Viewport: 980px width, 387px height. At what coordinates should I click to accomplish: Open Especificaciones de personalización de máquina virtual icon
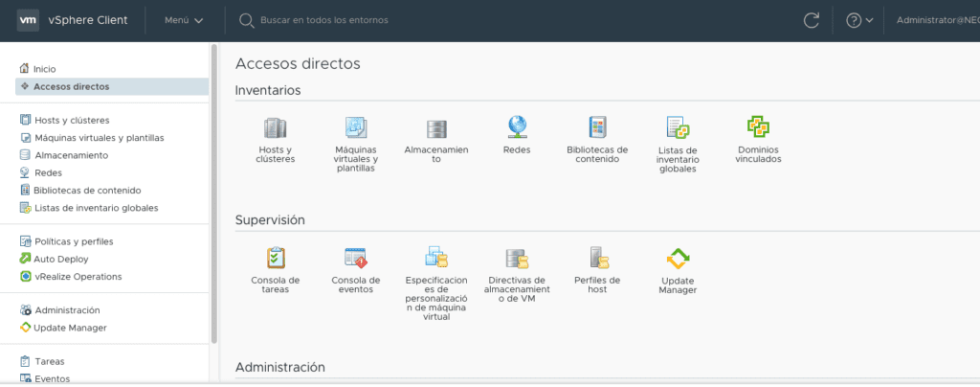coord(436,258)
